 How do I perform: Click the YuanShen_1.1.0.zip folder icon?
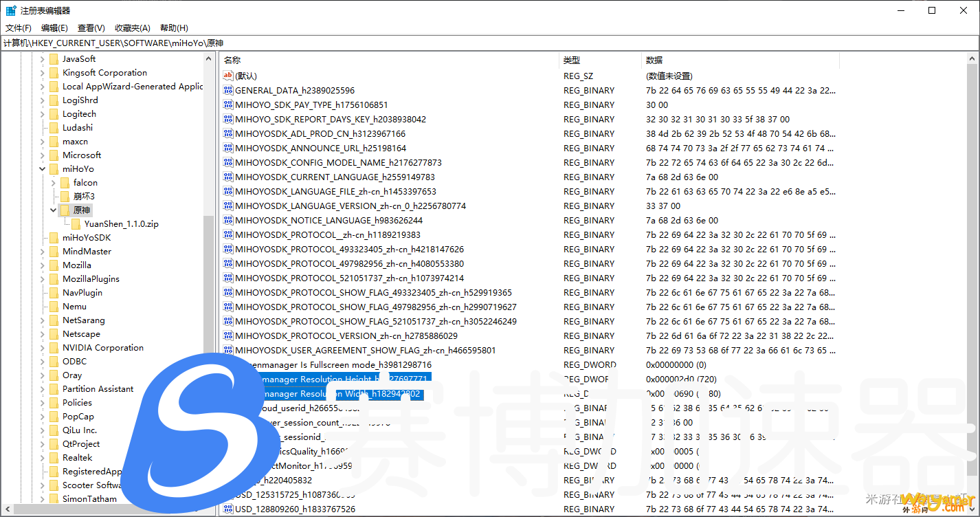point(76,224)
